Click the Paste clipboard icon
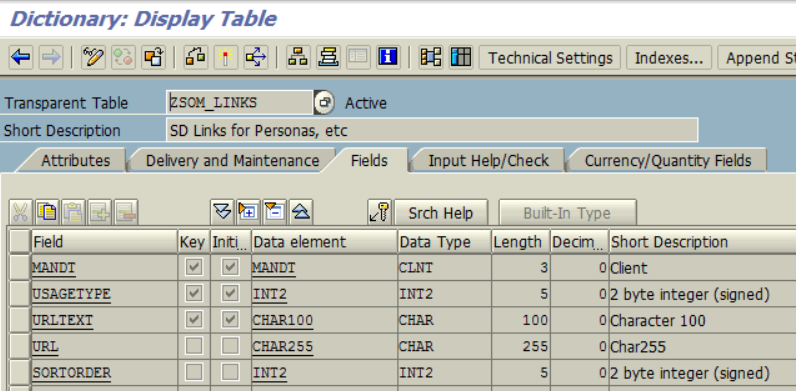This screenshot has height=391, width=796. point(73,212)
